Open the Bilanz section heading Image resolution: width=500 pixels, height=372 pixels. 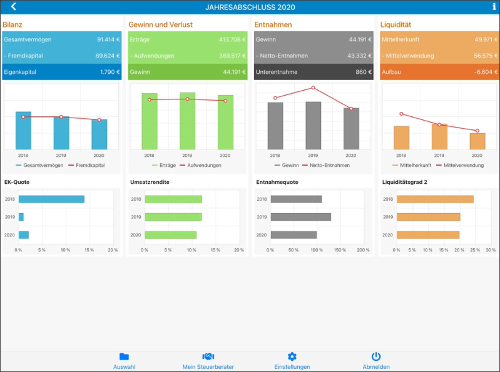point(12,25)
